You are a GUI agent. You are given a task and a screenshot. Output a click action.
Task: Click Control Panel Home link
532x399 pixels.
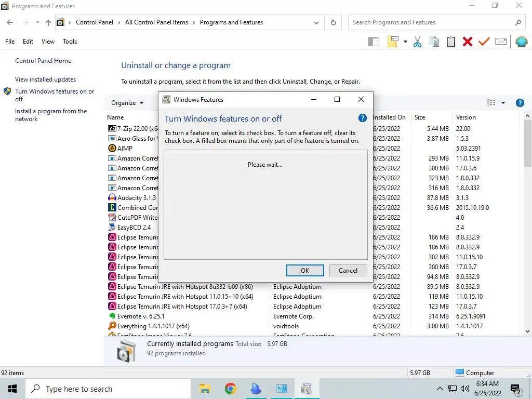[43, 61]
